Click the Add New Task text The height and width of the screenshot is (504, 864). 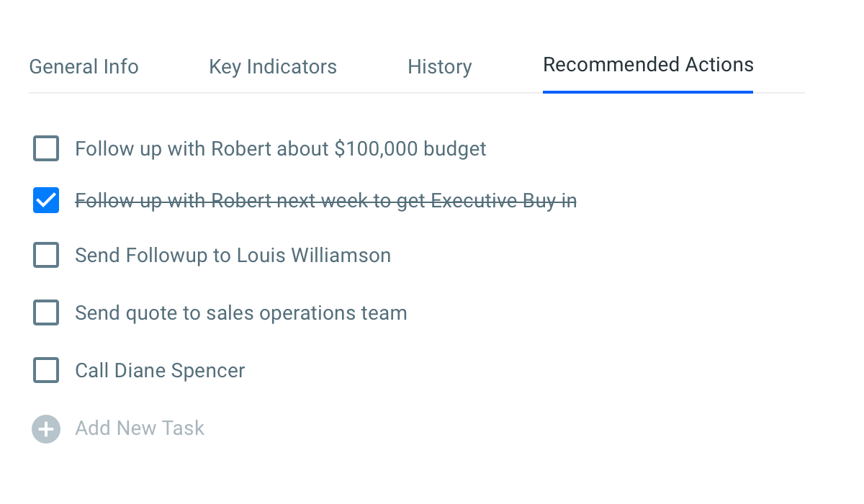tap(140, 428)
